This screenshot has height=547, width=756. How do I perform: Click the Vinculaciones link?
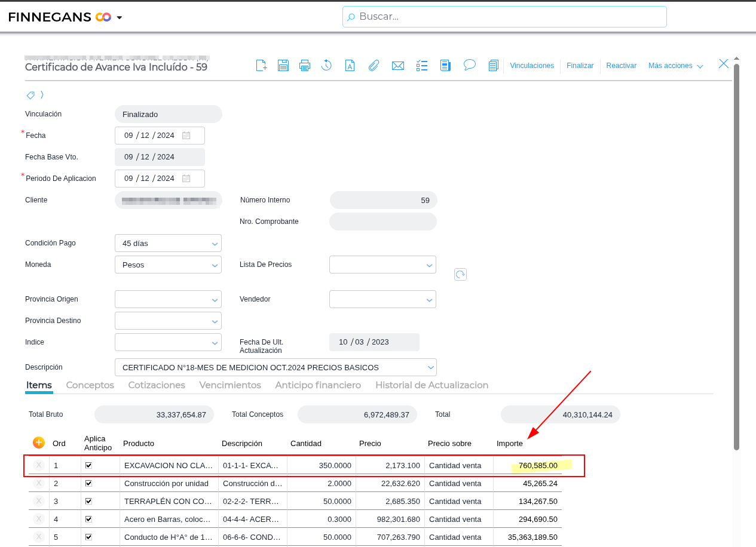coord(532,66)
